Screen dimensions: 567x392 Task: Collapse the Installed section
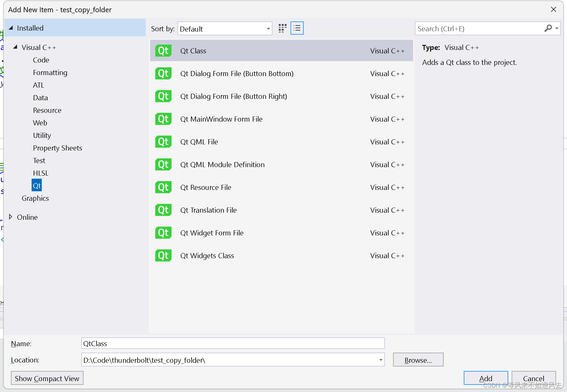pos(11,28)
